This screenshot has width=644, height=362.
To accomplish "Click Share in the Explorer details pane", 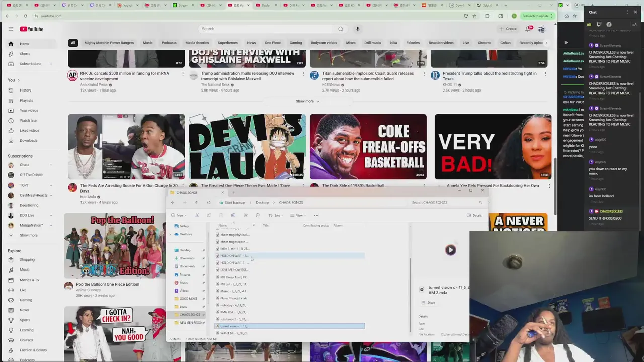I will 428,303.
